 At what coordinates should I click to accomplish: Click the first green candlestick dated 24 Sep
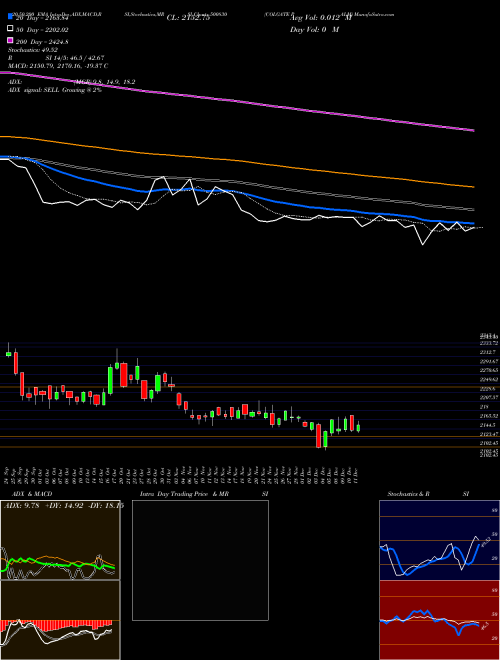point(8,353)
